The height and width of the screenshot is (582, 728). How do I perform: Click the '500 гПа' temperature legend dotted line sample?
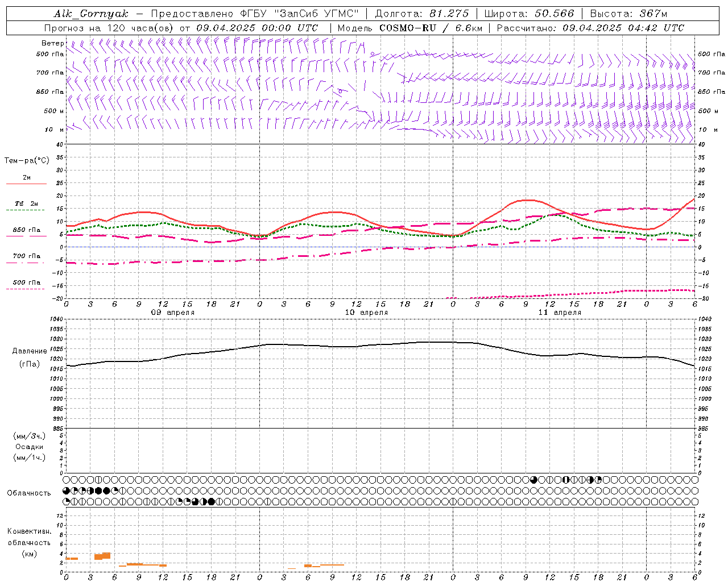[x=25, y=289]
